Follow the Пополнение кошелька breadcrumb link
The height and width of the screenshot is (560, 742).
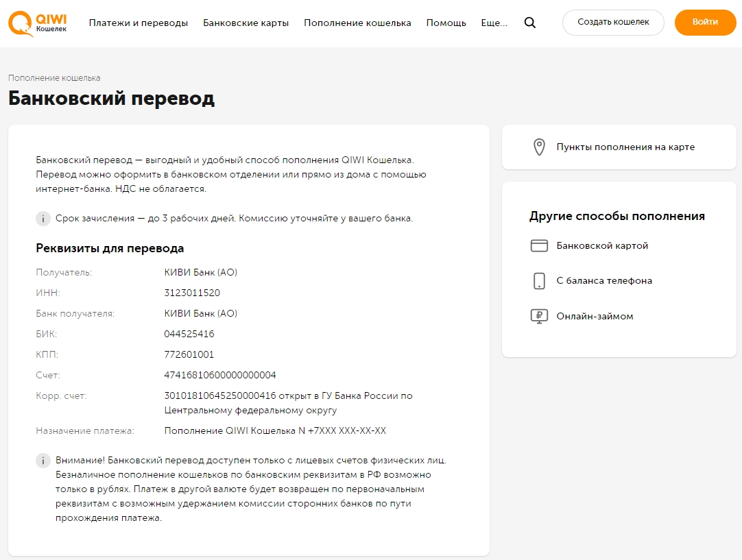[54, 78]
